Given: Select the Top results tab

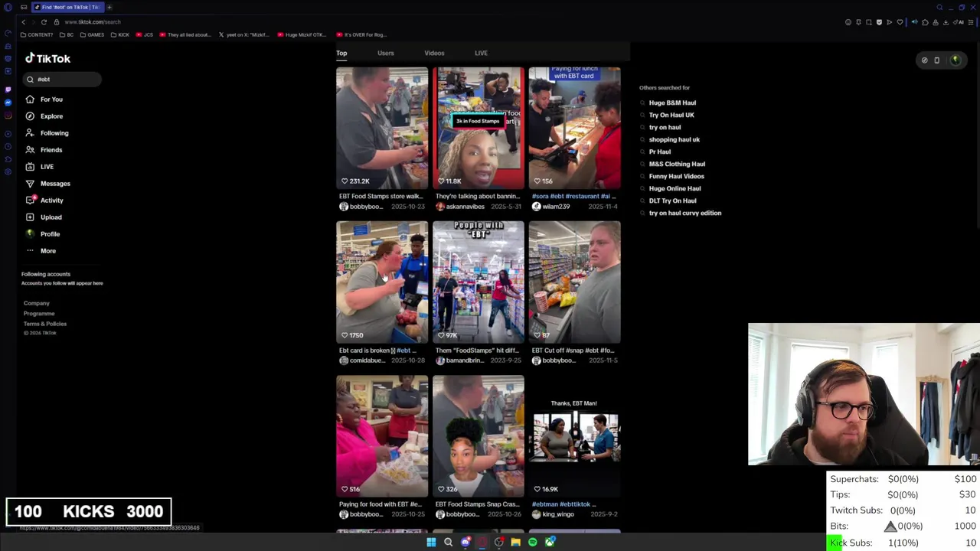Looking at the screenshot, I should pos(341,54).
